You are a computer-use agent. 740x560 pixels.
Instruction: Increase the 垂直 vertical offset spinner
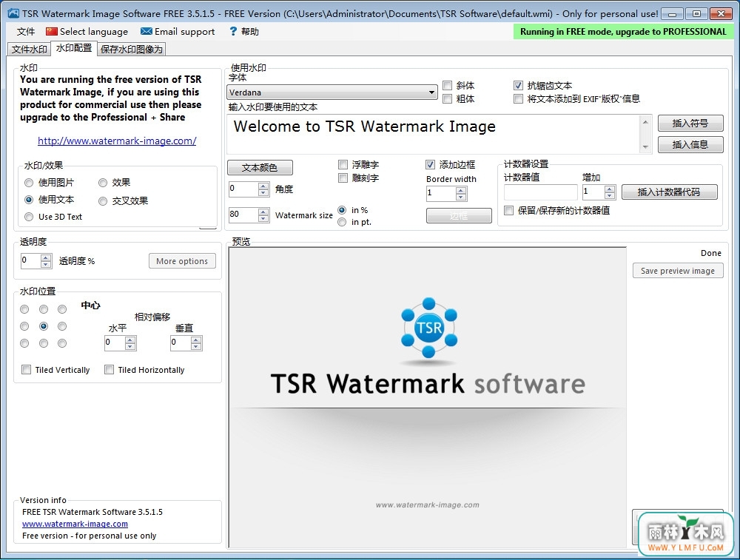click(x=196, y=340)
